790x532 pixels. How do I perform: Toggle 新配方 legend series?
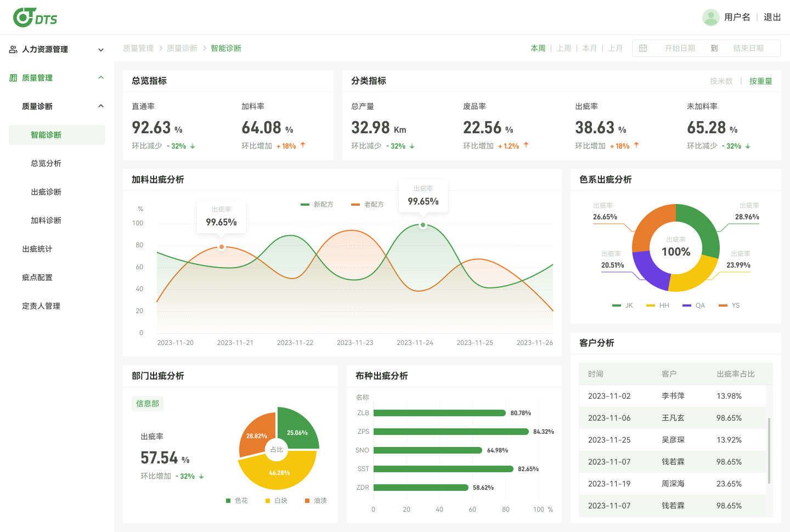(317, 205)
